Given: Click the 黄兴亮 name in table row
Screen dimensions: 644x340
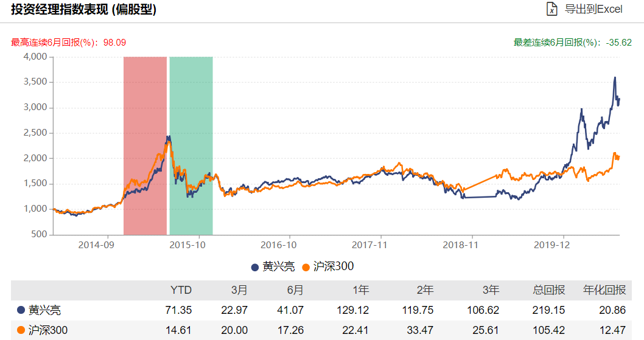Looking at the screenshot, I should click(44, 310).
